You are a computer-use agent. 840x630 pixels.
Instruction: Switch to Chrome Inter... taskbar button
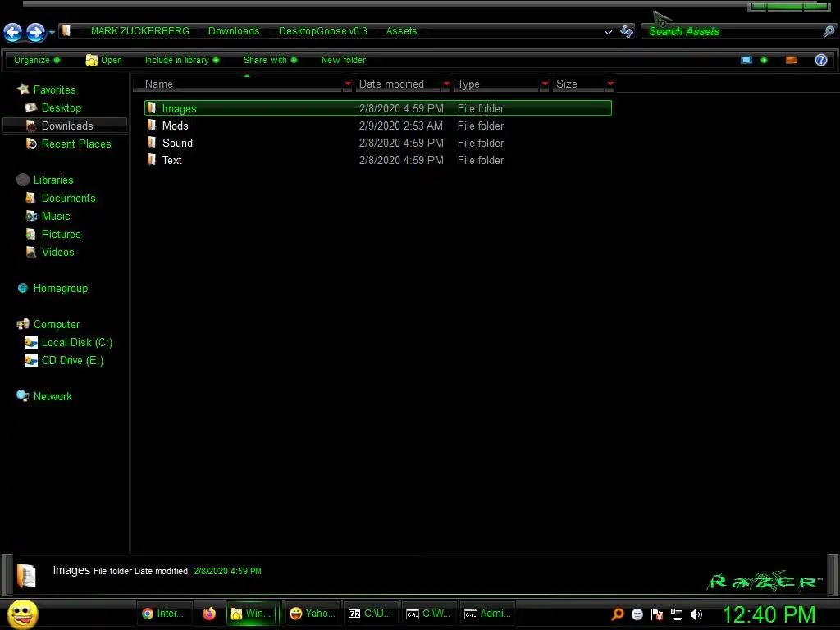tap(163, 614)
